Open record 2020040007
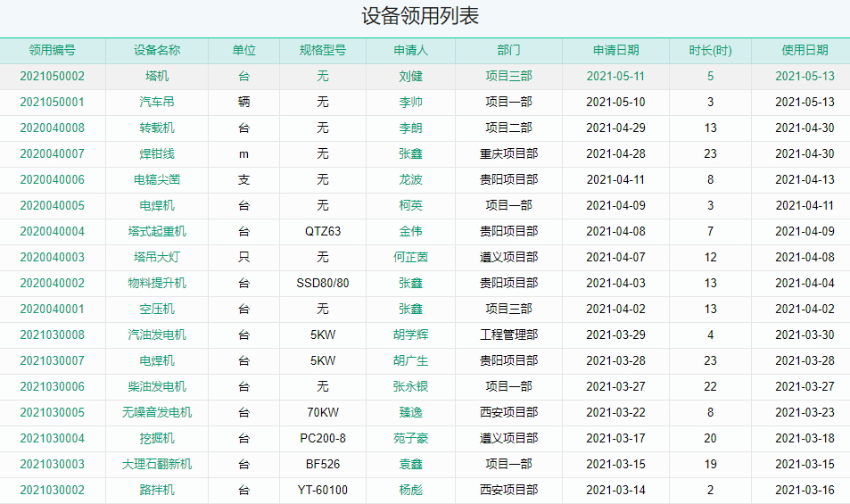 point(52,154)
